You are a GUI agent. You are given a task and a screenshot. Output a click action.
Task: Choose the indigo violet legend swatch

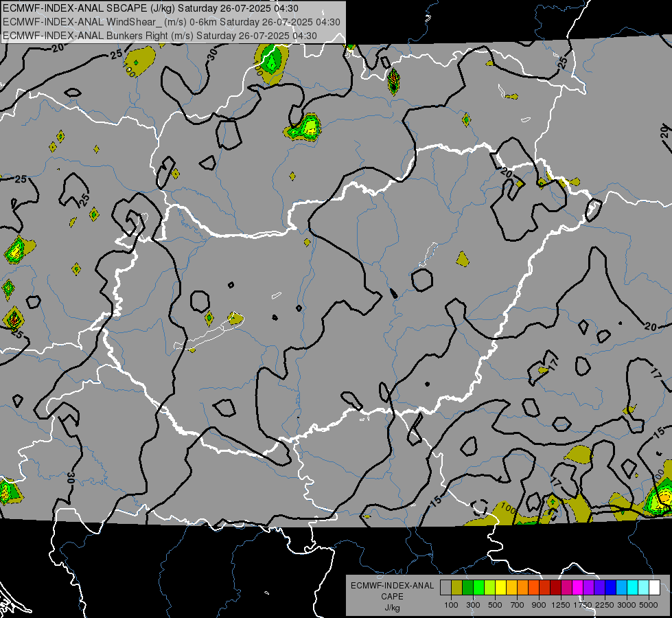click(599, 588)
